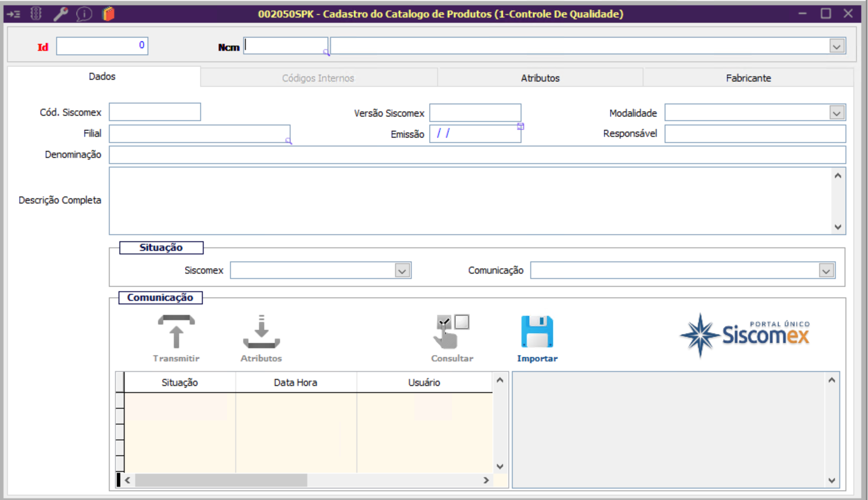Click the traffic light icon in the title bar
The image size is (868, 500).
[36, 13]
